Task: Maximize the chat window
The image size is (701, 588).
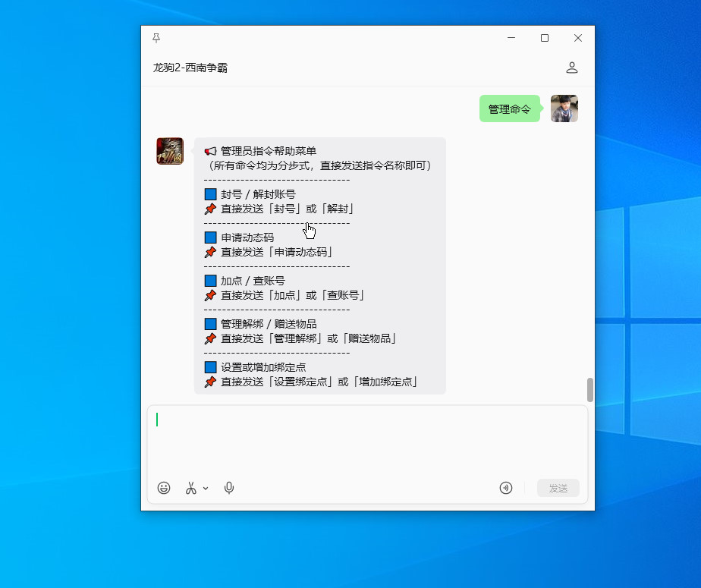Action: coord(545,38)
